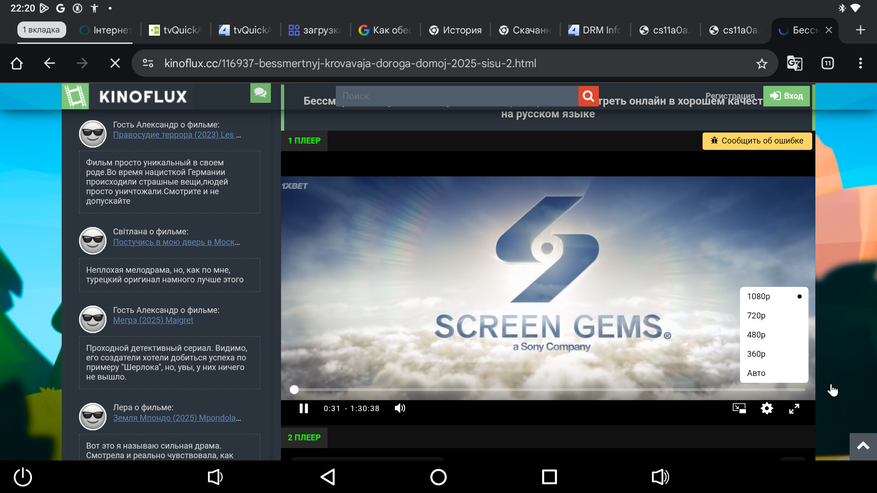Image resolution: width=877 pixels, height=493 pixels.
Task: Navigate back in browser
Action: coord(49,64)
